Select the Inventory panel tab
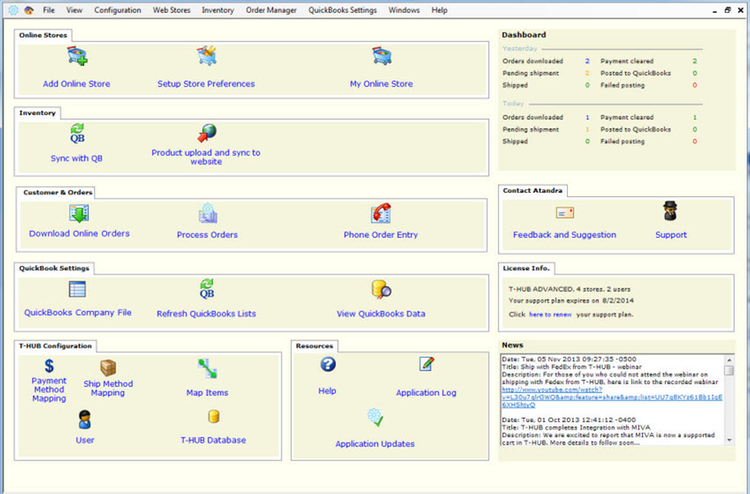Image resolution: width=750 pixels, height=494 pixels. click(37, 113)
